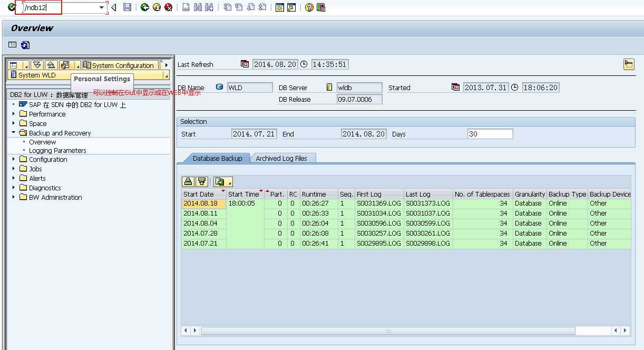
Task: Click the green Back arrow icon
Action: click(144, 7)
